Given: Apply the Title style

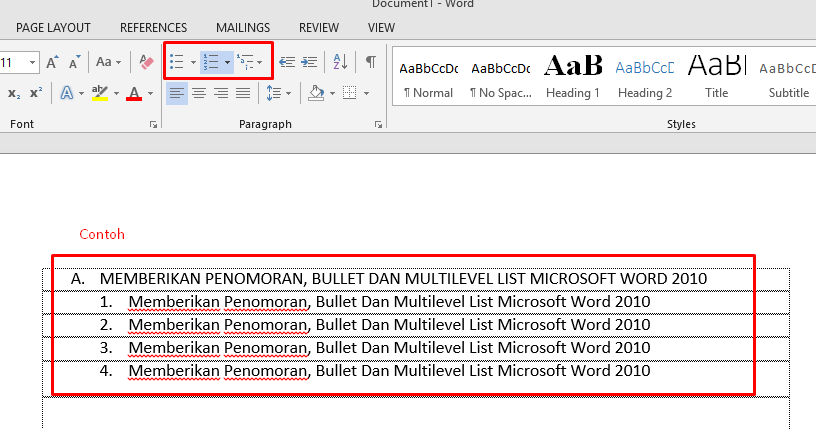Looking at the screenshot, I should pos(717,77).
